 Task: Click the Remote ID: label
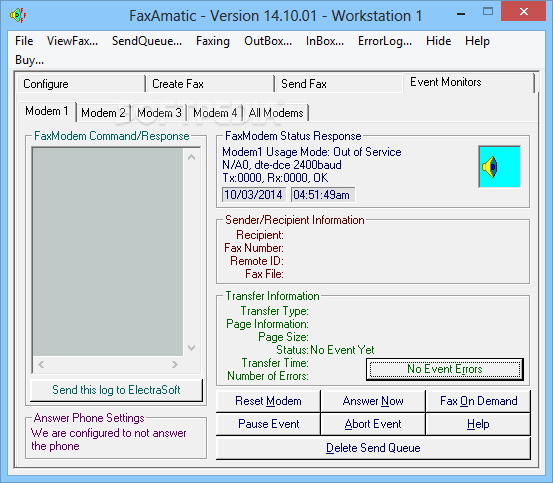257,261
